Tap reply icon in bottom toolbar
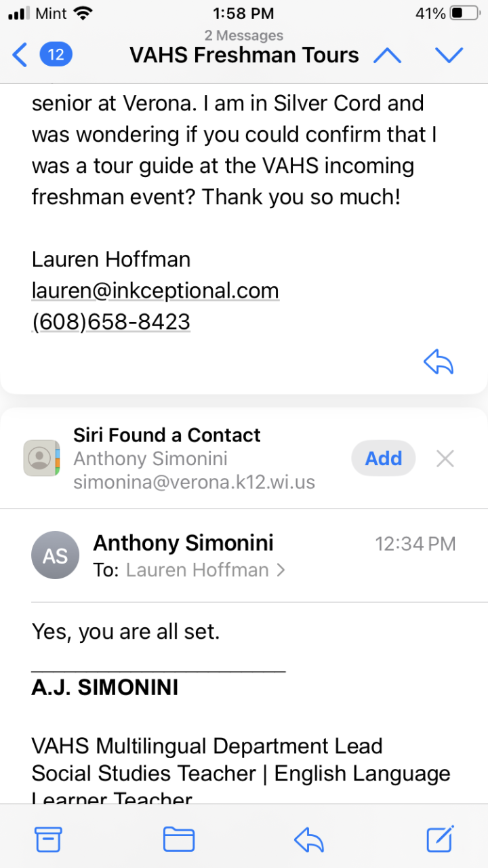The height and width of the screenshot is (868, 488). [309, 840]
